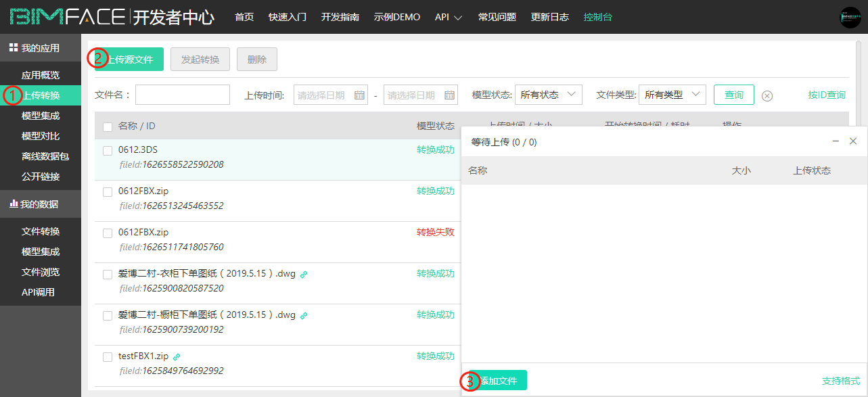
Task: Open 快速入门 in the top navigation
Action: point(288,17)
